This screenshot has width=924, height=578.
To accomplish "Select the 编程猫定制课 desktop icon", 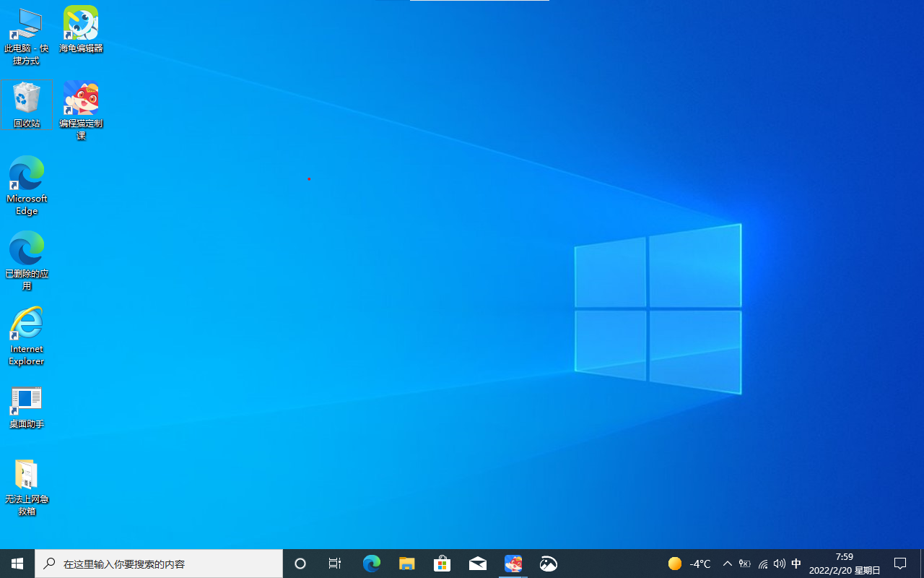I will click(81, 111).
